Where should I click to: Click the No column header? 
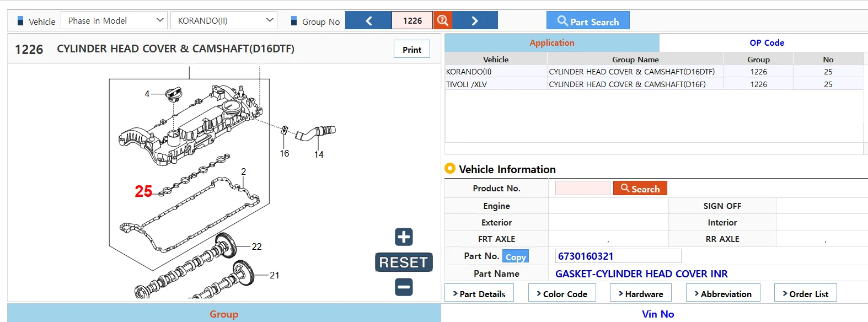coord(828,59)
